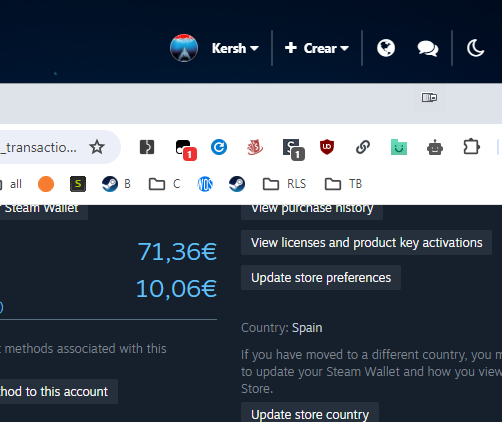The width and height of the screenshot is (502, 422).
Task: Open the orange circle bookmark
Action: 46,184
